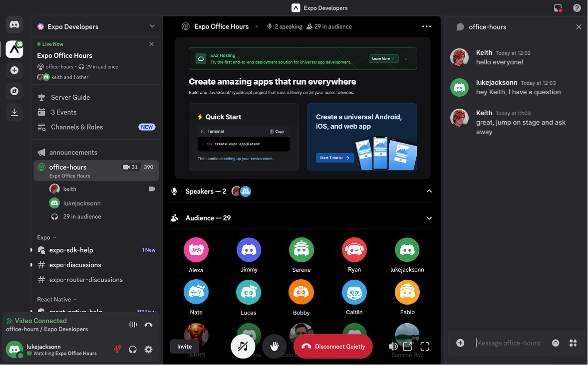Open stage volume speaker icon

[x=393, y=346]
